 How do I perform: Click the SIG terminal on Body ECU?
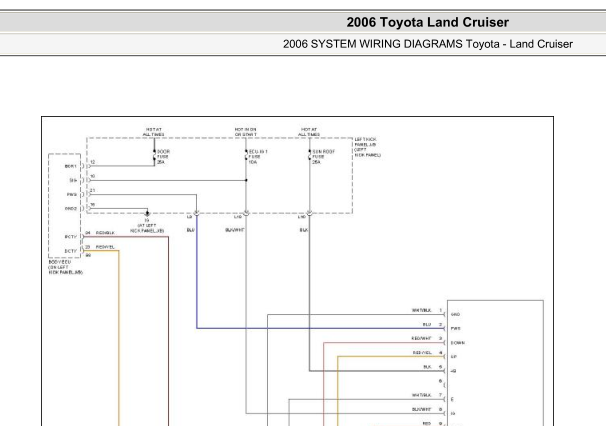[73, 180]
